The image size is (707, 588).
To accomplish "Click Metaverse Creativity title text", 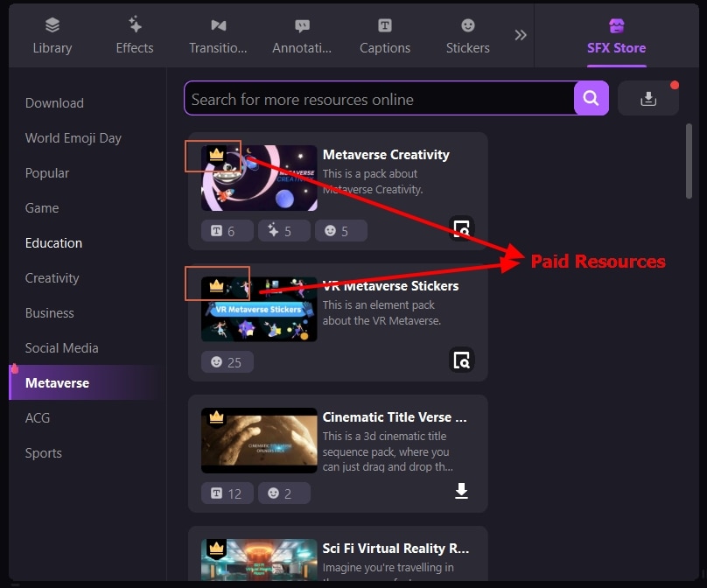I will [x=386, y=155].
